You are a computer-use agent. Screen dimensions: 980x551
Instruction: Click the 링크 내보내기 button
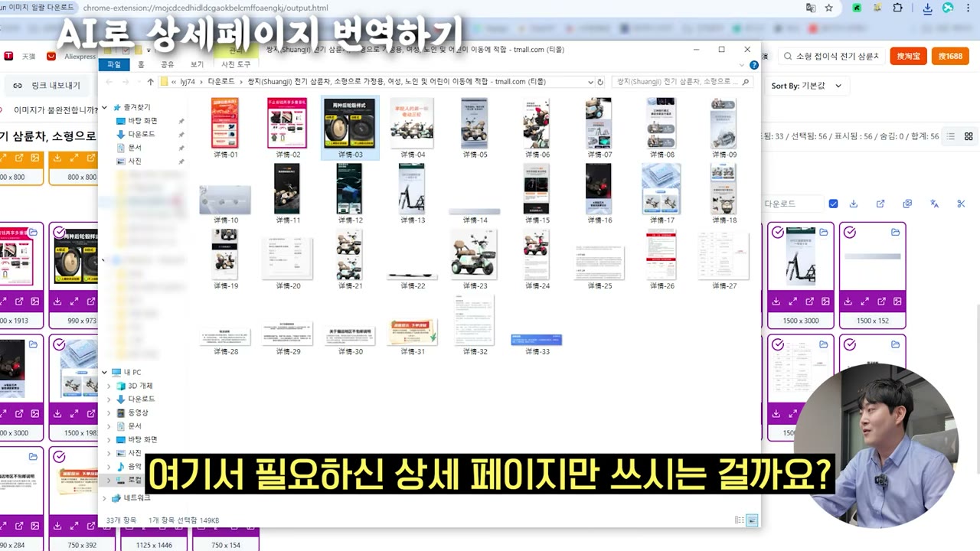pyautogui.click(x=47, y=86)
